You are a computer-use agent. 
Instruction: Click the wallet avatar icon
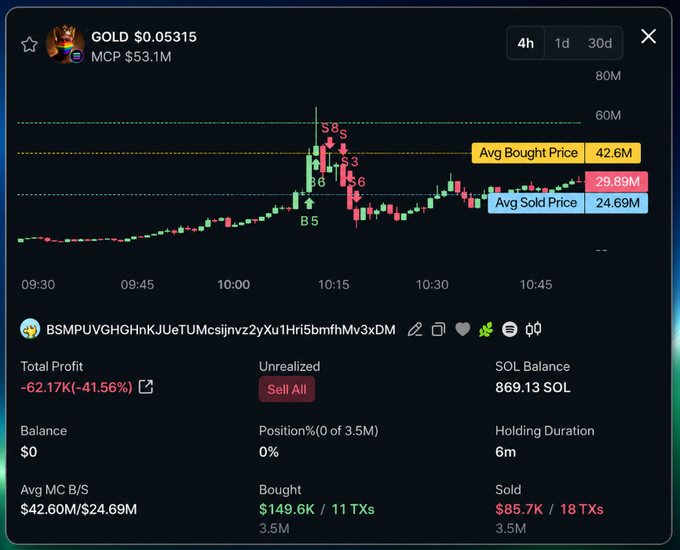[x=30, y=329]
